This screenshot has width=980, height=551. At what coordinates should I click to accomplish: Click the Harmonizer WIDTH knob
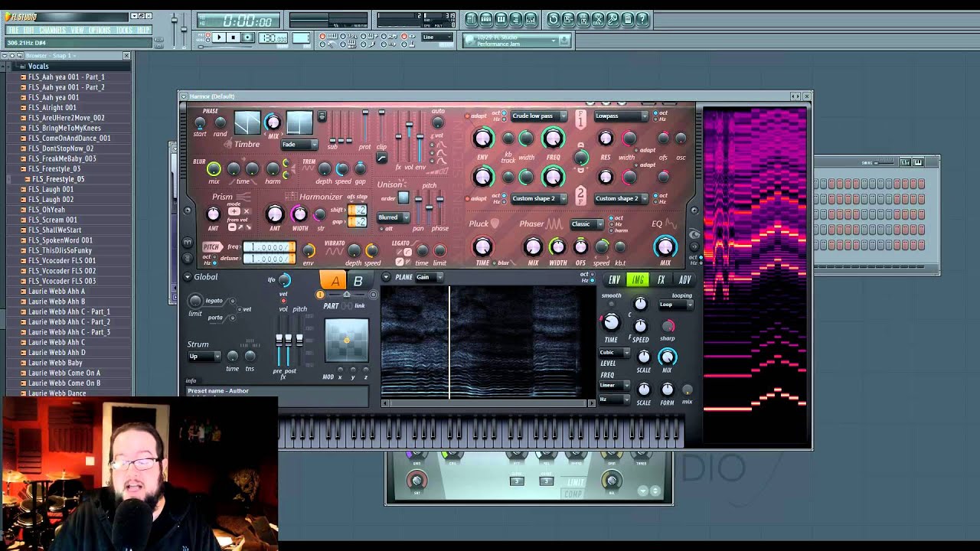(x=299, y=215)
